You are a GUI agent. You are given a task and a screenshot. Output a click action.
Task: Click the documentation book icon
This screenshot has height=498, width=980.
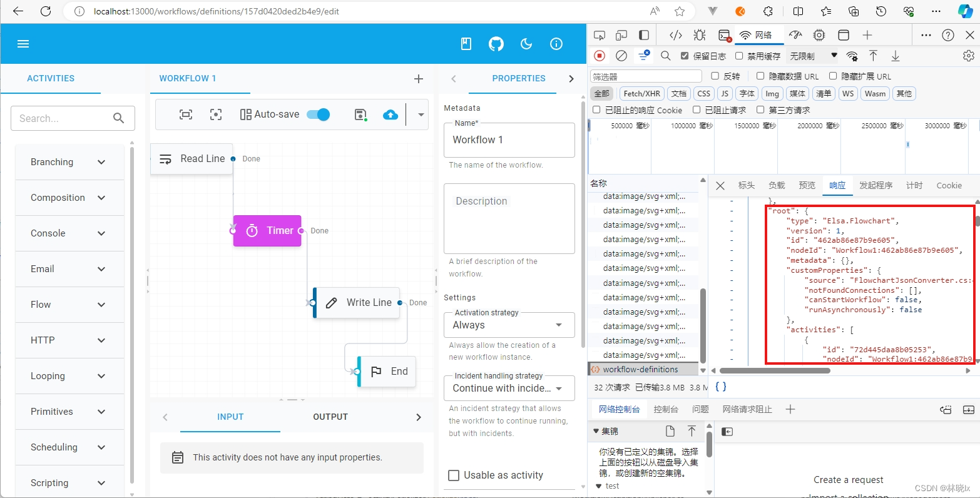pyautogui.click(x=466, y=44)
